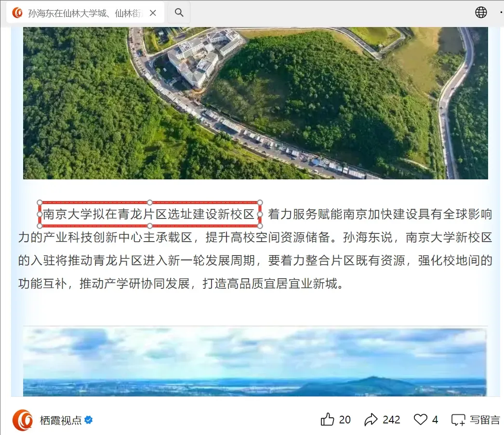
Task: Open the 写留言 comment button
Action: pyautogui.click(x=476, y=420)
